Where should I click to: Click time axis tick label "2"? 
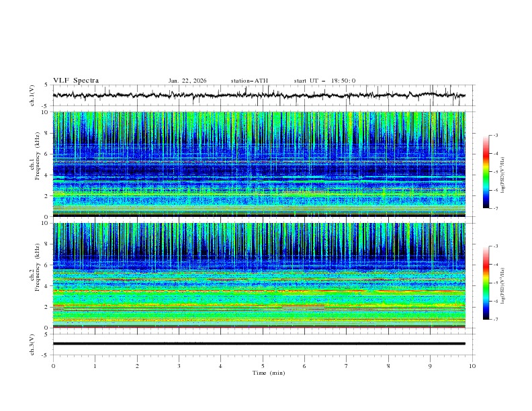(137, 366)
